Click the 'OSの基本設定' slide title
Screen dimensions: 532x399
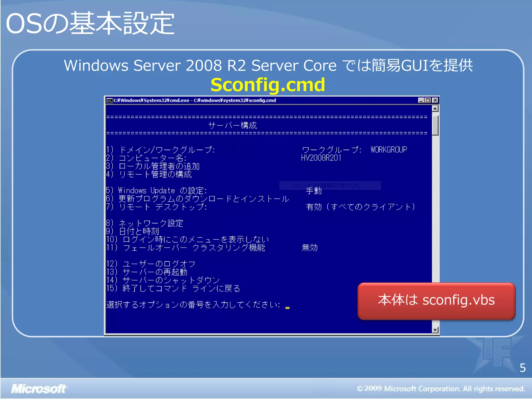(90, 23)
